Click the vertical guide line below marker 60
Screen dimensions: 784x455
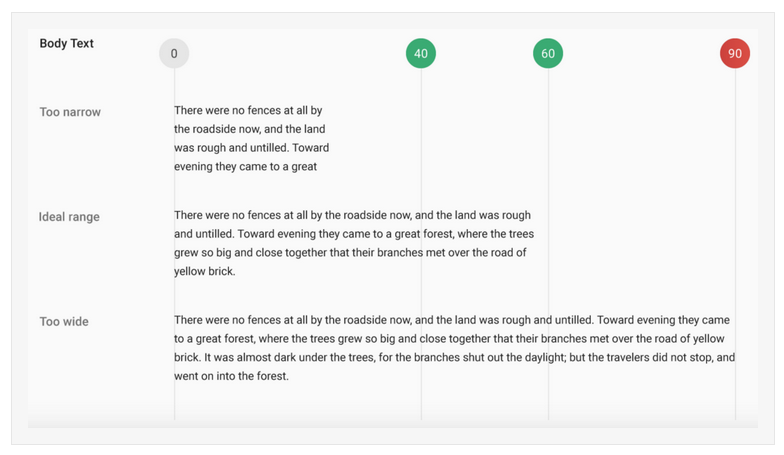(x=548, y=244)
